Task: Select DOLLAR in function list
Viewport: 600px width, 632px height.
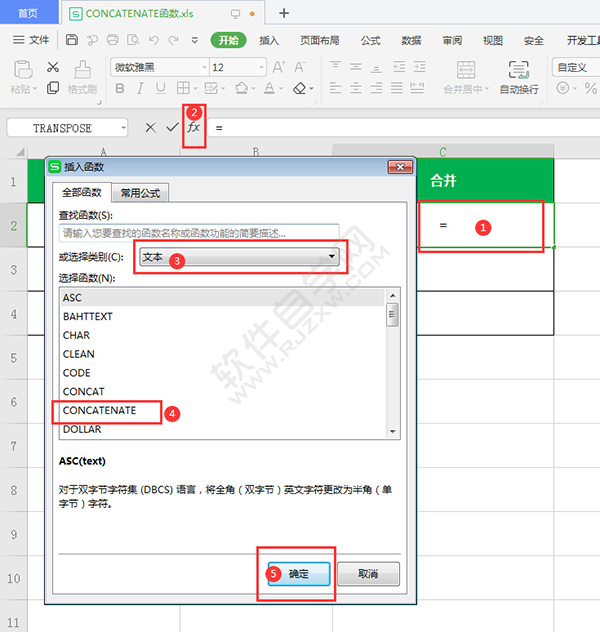Action: 222,429
